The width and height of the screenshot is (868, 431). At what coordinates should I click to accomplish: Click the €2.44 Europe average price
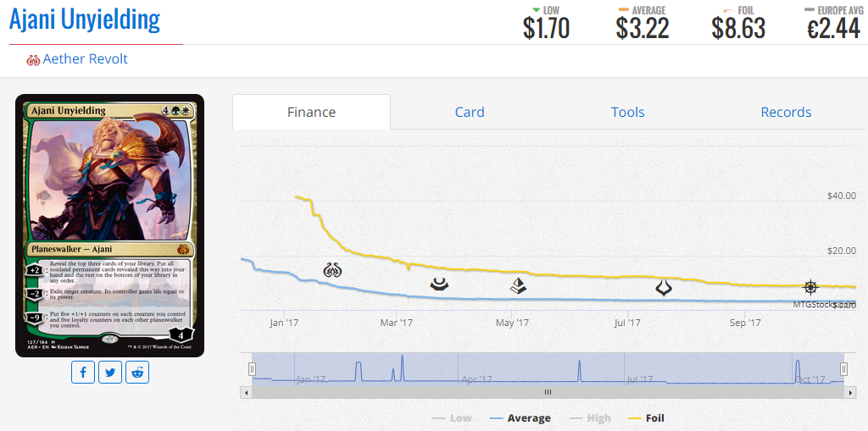pos(834,28)
